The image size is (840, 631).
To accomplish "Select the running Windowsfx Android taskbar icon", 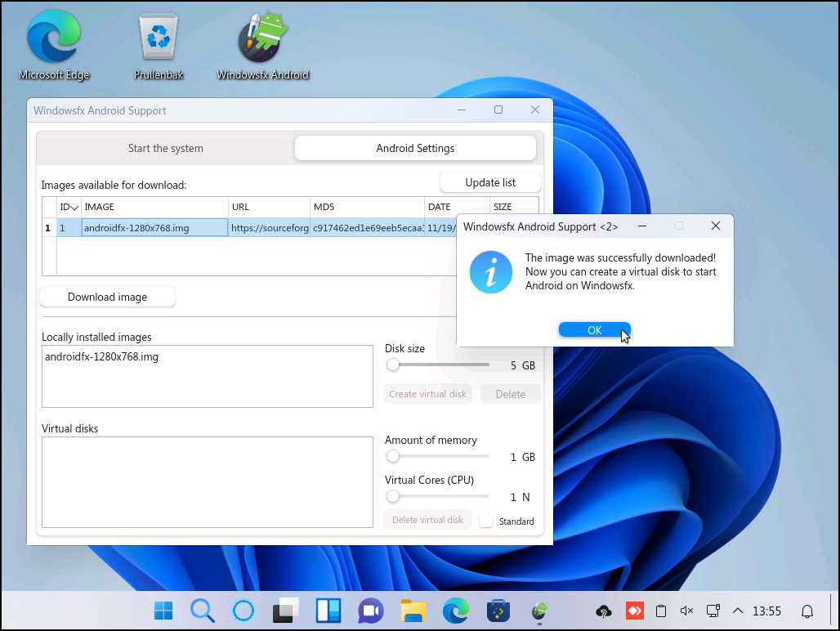I will point(539,611).
